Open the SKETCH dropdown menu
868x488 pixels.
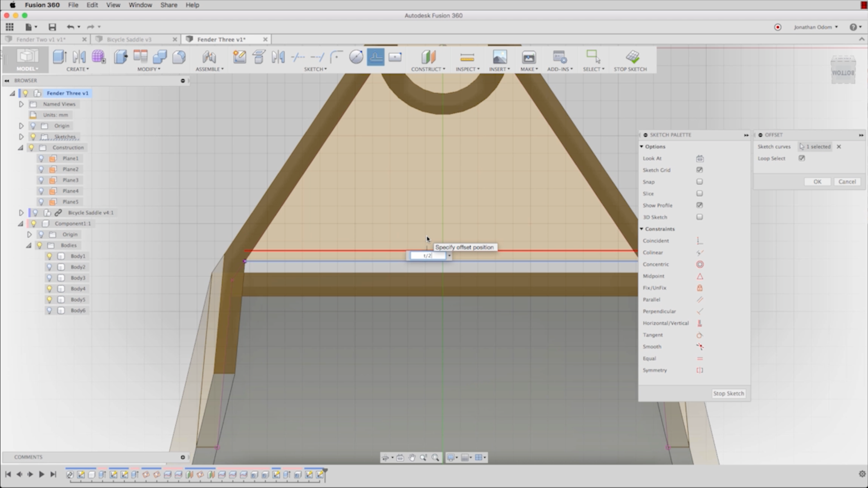(x=315, y=69)
